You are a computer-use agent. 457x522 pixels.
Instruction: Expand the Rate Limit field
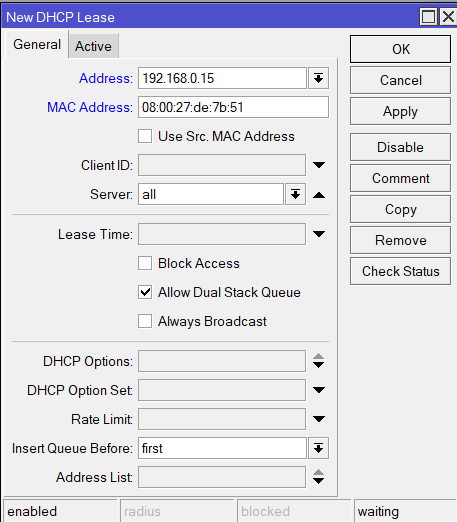coord(319,419)
